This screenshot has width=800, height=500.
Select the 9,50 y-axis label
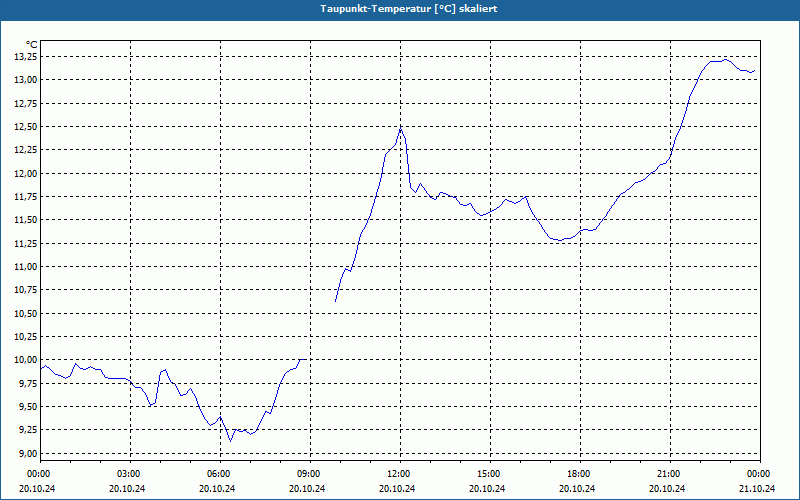[x=27, y=407]
